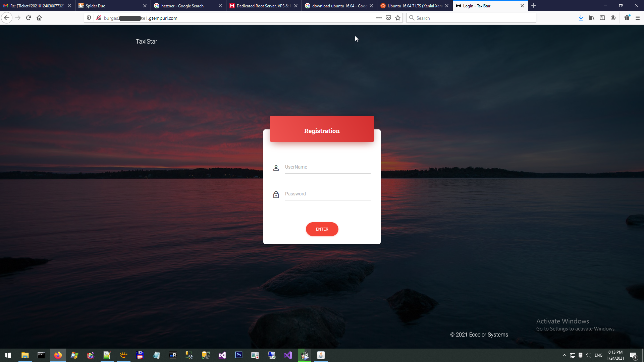This screenshot has height=362, width=644.
Task: Toggle the sidebar view icon
Action: tap(602, 18)
